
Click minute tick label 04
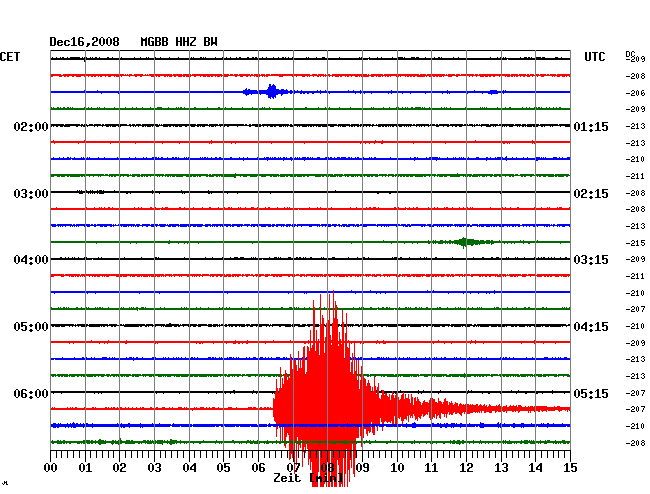(x=189, y=467)
